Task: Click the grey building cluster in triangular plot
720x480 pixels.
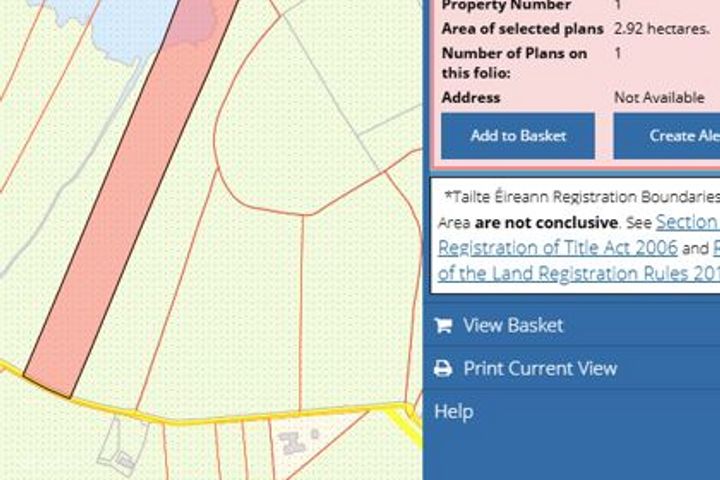Action: pos(292,443)
